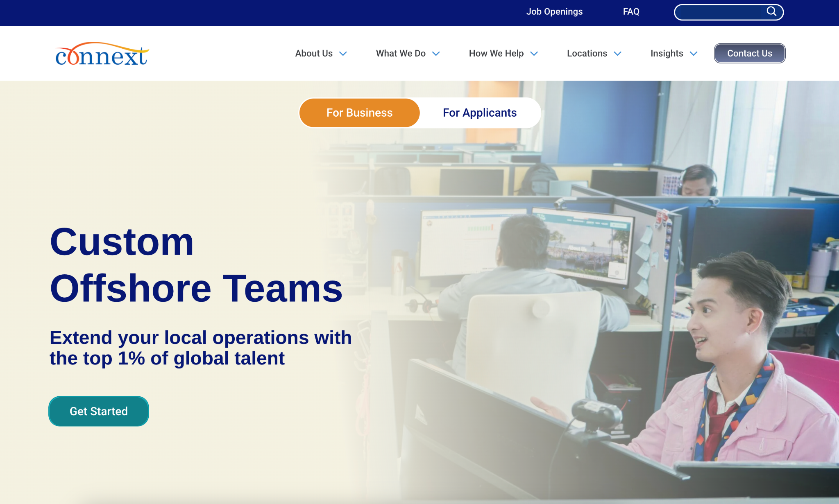Click the Connext logo
This screenshot has width=839, height=504.
pyautogui.click(x=102, y=54)
